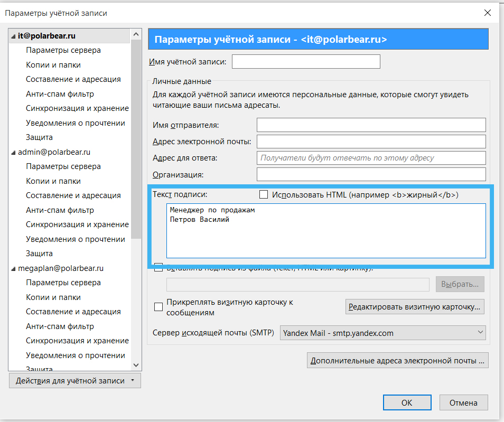The width and height of the screenshot is (504, 422).
Task: Open Уведомления о прочтении under megaplan@polarbear.ru
Action: [76, 355]
